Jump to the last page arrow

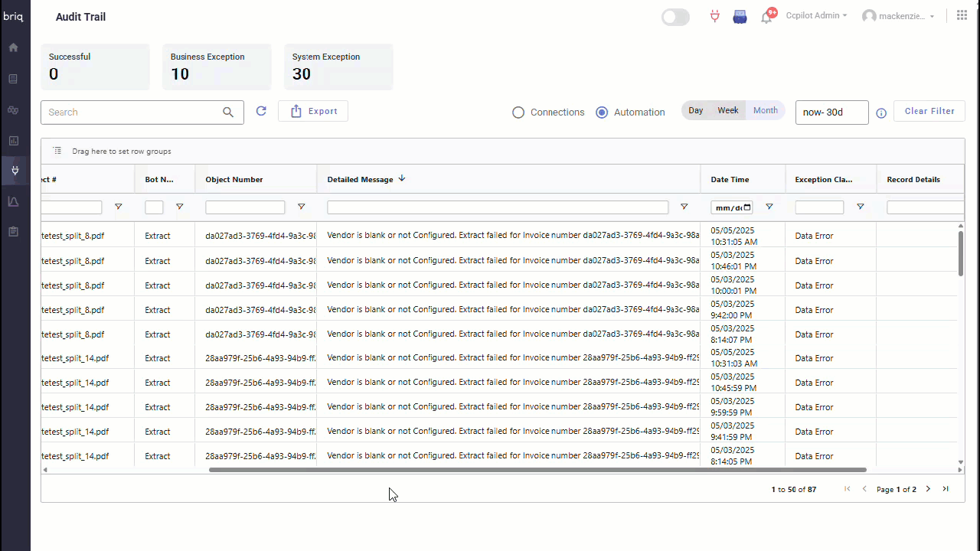pos(946,489)
